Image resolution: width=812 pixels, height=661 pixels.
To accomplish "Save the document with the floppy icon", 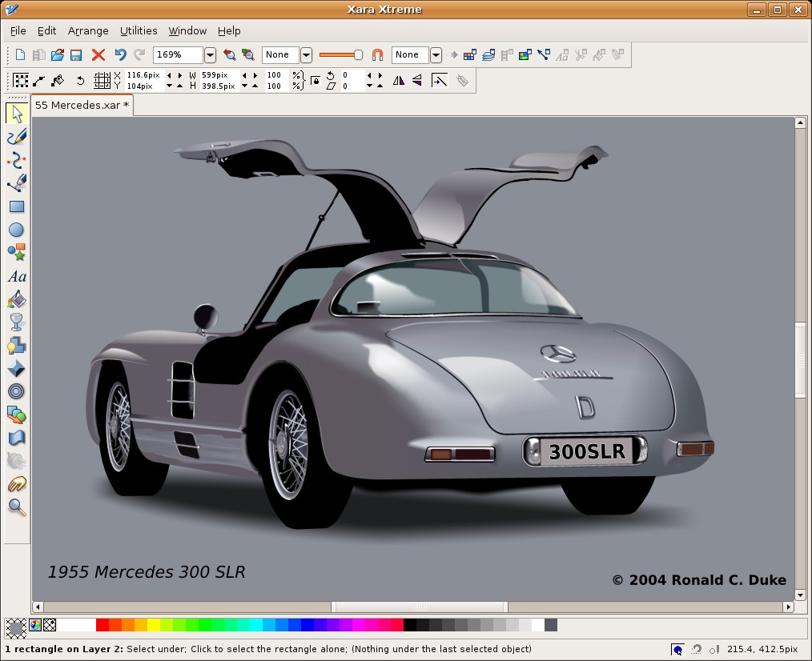I will pos(76,54).
